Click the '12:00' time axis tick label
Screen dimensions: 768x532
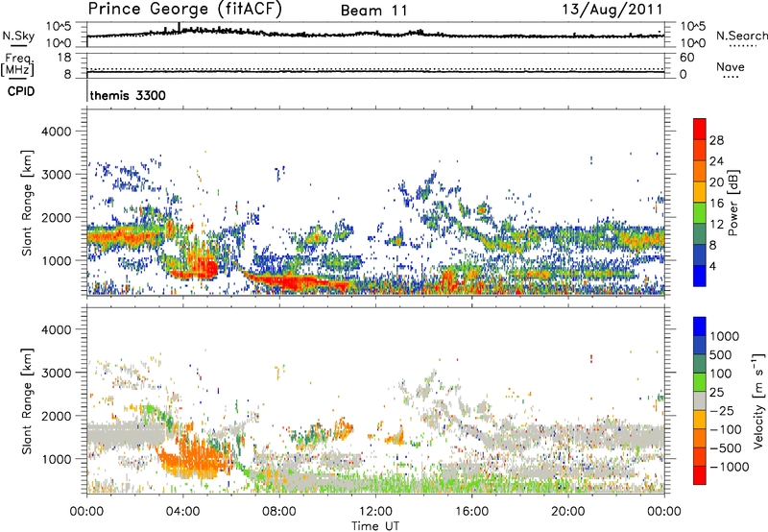(375, 512)
